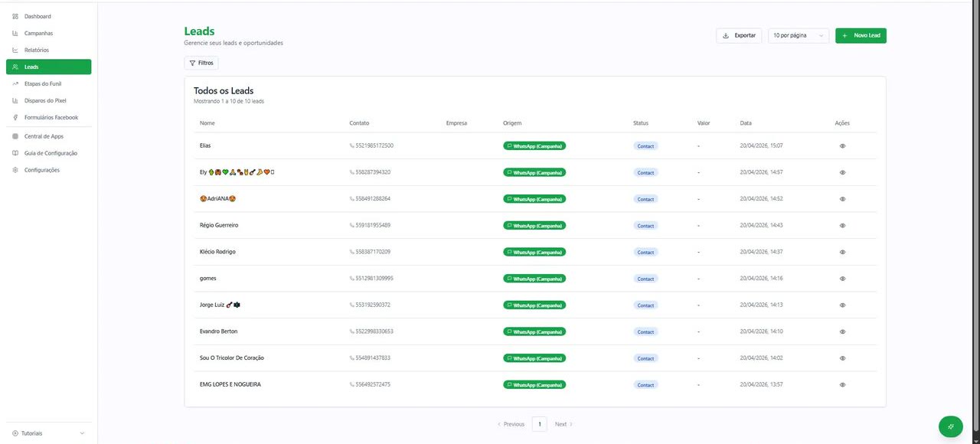Click phone number 556492572475
This screenshot has height=444, width=980.
pos(373,384)
